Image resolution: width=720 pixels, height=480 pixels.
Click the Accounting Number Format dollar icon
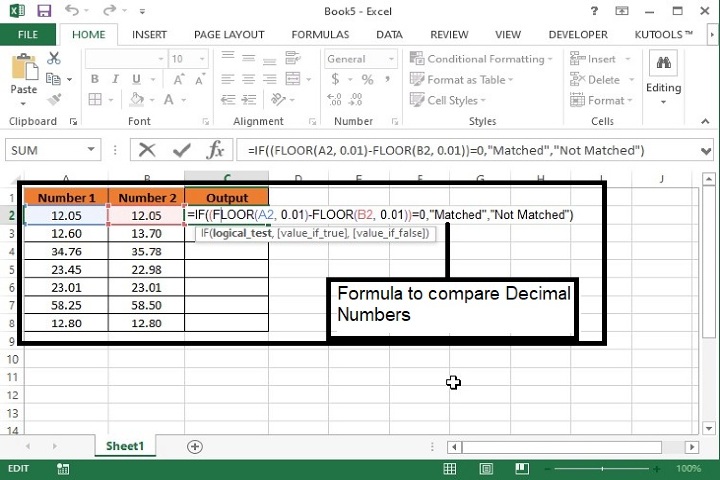(335, 79)
